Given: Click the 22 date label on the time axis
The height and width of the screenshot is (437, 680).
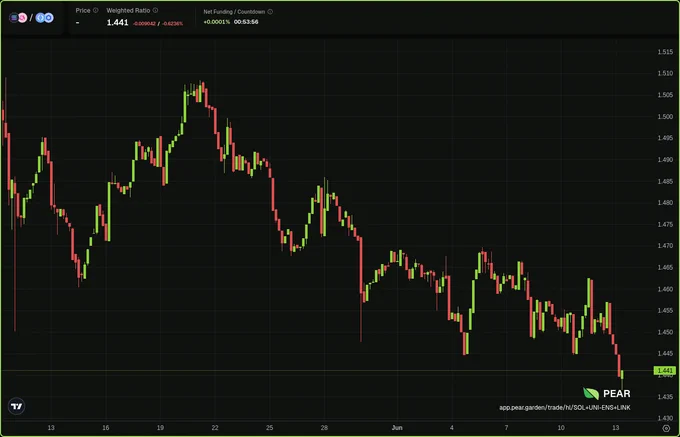Looking at the screenshot, I should [215, 428].
